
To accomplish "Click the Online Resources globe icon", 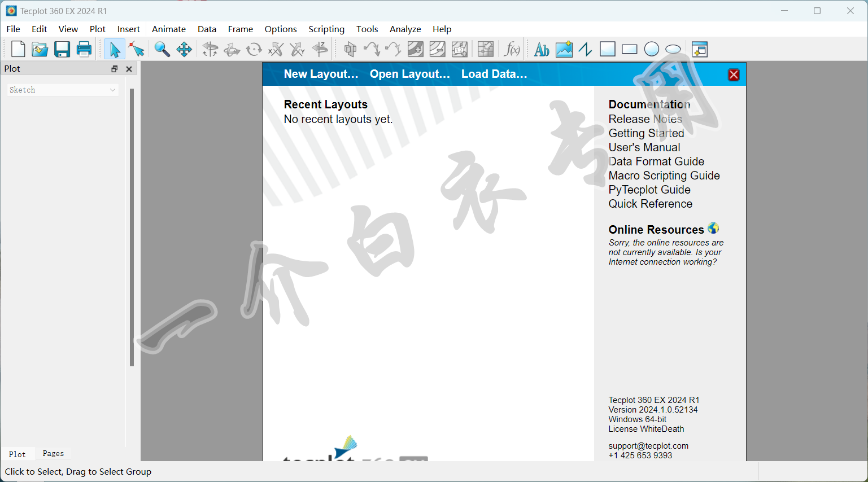I will point(713,229).
